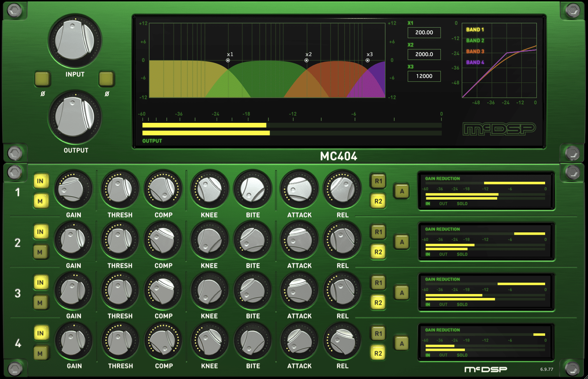The image size is (588, 379).
Task: Click band 1 BITE knob
Action: (253, 189)
